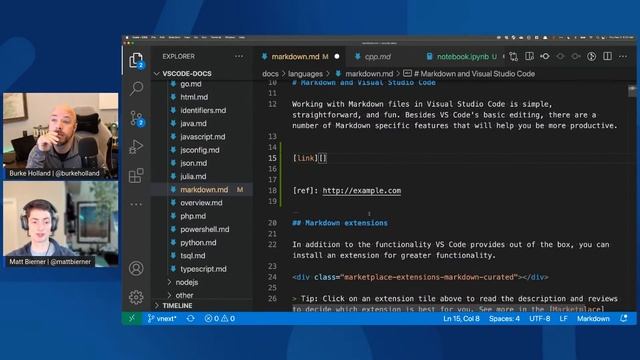Click docs breadcrumb segment

coord(270,74)
